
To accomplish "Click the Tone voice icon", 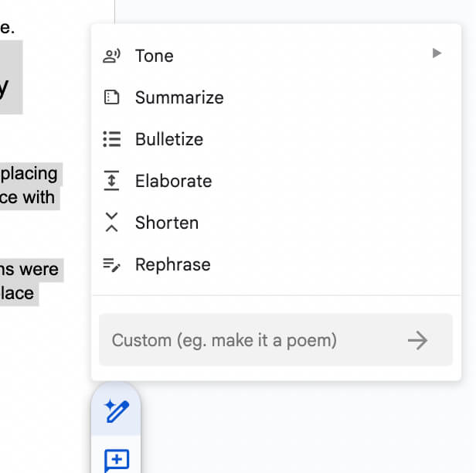I will 112,56.
